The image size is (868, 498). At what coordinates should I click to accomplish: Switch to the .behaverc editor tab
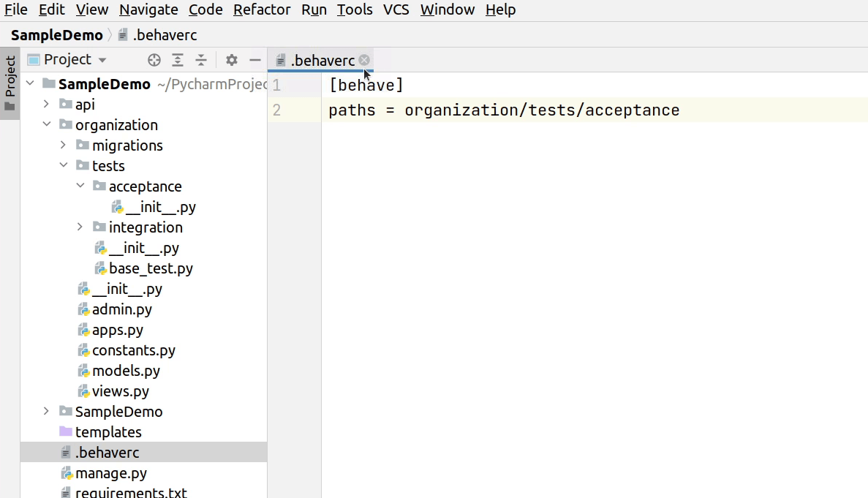[322, 61]
